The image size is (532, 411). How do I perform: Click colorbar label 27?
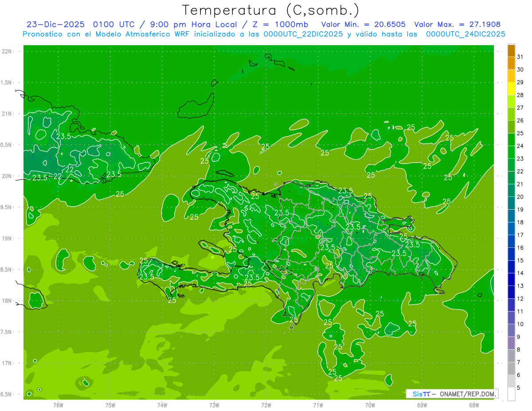(x=520, y=108)
